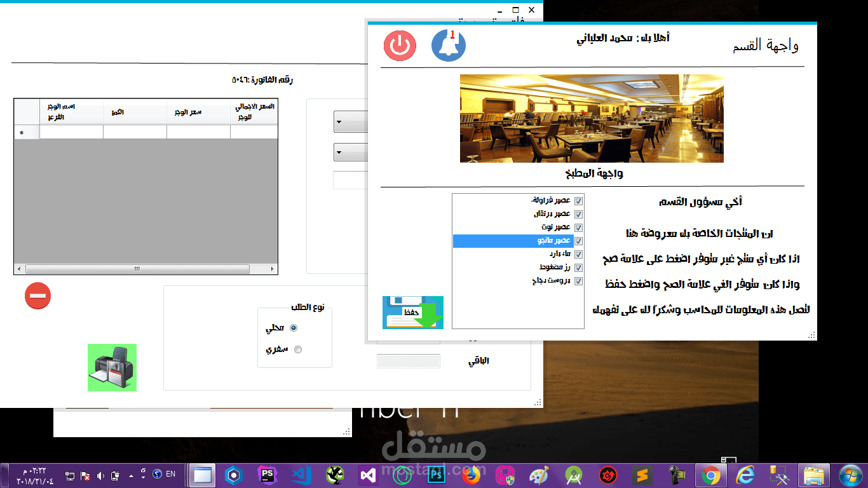Launch Internet Explorer from the taskbar
The width and height of the screenshot is (868, 488).
(x=745, y=475)
